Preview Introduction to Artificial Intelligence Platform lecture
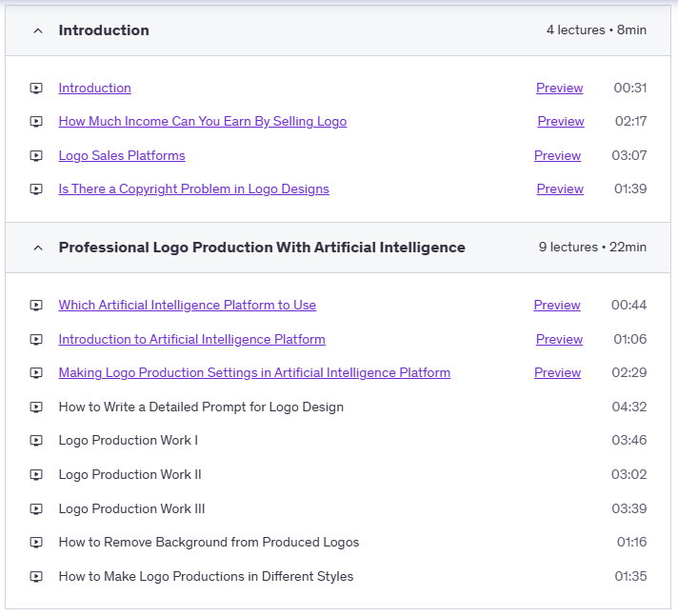The height and width of the screenshot is (616, 678). pyautogui.click(x=559, y=339)
